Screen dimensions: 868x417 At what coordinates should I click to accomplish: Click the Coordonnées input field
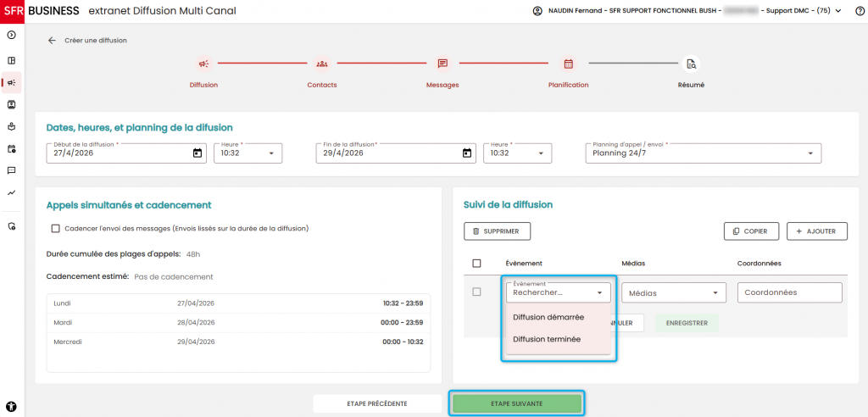[789, 292]
